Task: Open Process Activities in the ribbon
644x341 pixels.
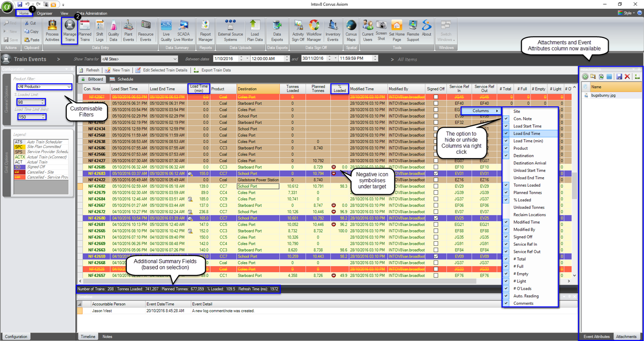Action: click(52, 31)
